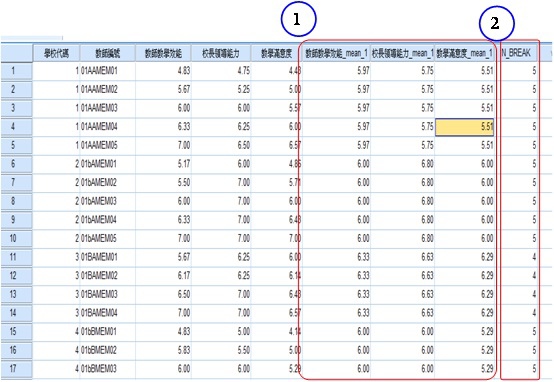
Task: Select row number 16 header
Action: coord(17,351)
